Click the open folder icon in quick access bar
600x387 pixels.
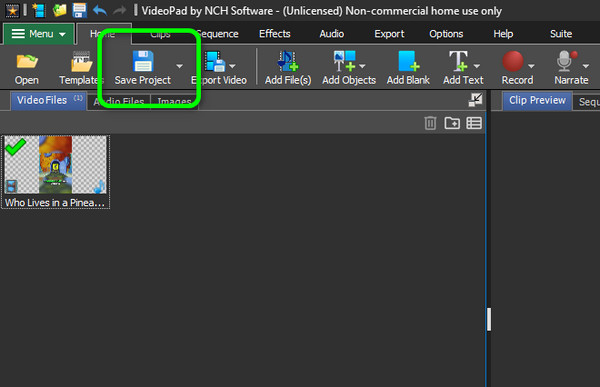[59, 10]
